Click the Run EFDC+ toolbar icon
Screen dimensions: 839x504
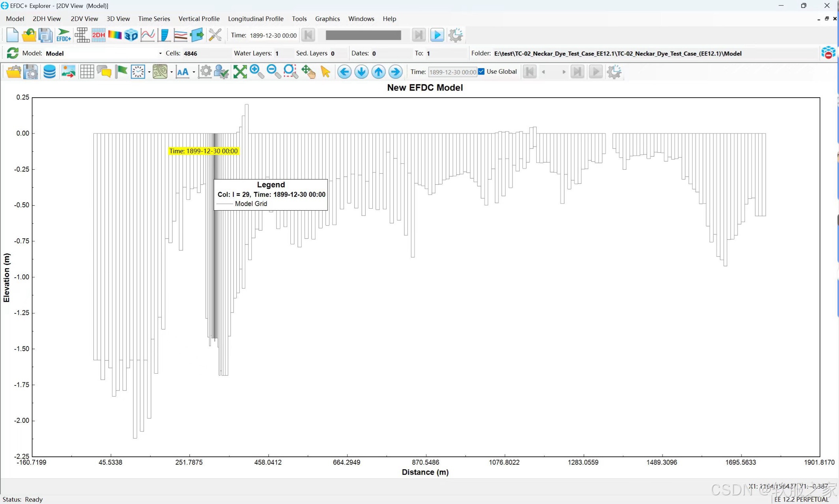pos(63,35)
